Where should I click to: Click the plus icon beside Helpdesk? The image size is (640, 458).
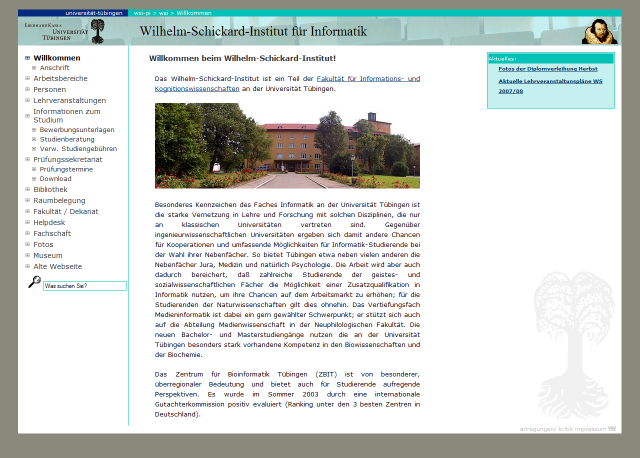pyautogui.click(x=27, y=222)
